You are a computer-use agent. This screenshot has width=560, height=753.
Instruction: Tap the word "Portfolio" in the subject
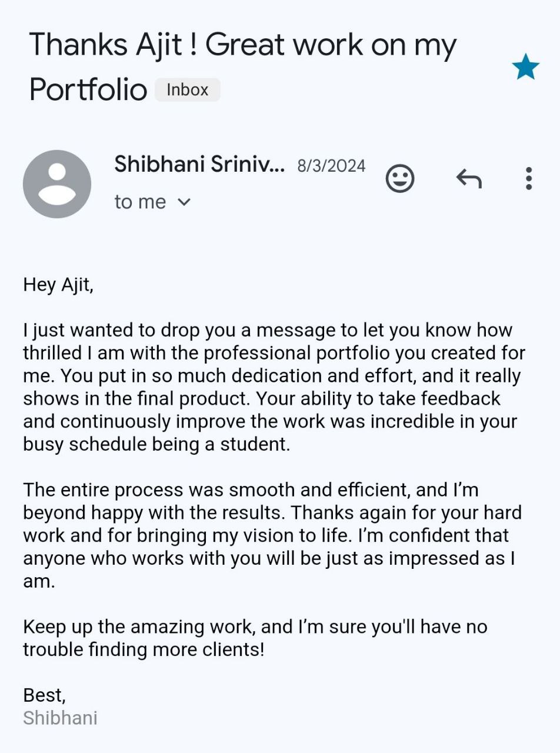tap(88, 89)
